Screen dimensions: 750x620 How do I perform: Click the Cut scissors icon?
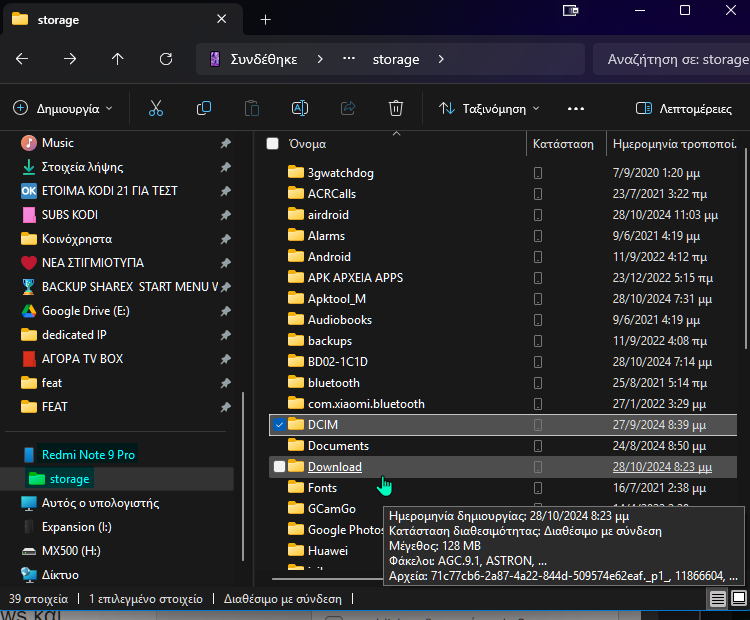tap(155, 109)
